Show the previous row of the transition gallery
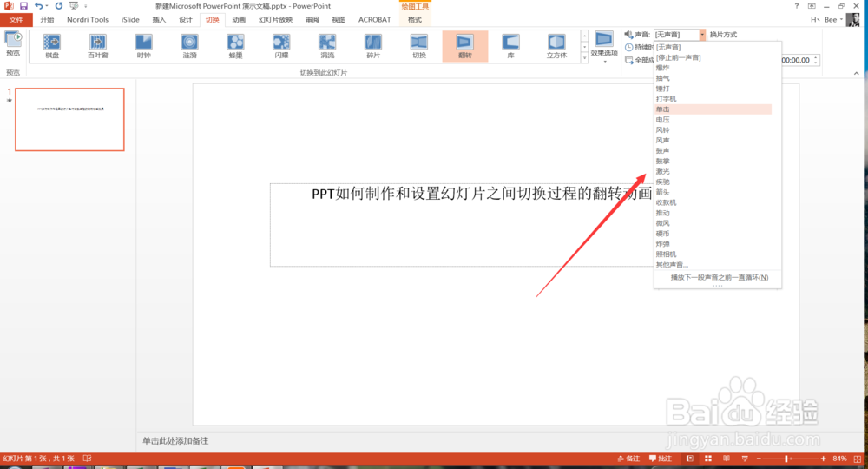This screenshot has width=868, height=469. tap(584, 36)
